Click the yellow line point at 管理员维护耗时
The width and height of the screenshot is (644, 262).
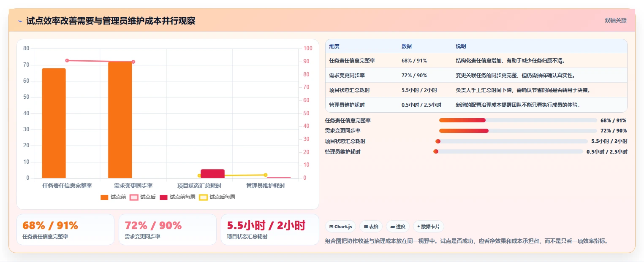pyautogui.click(x=266, y=175)
